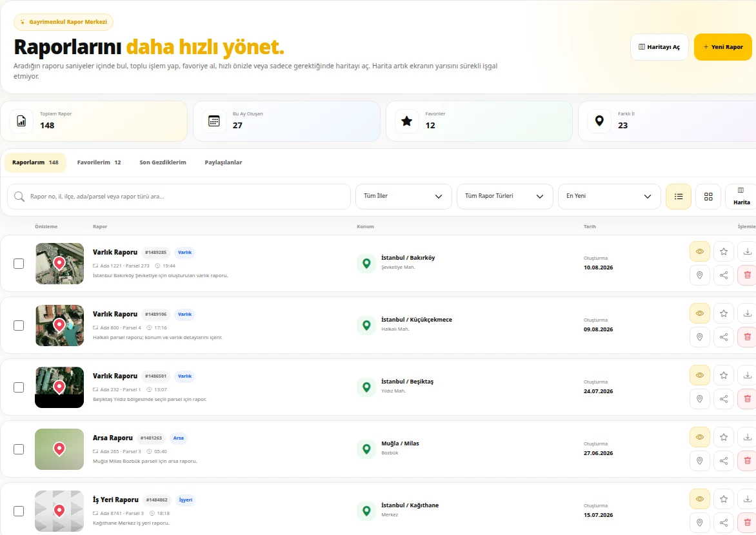756x535 pixels.
Task: Open the En Yeni sort dropdown
Action: point(610,196)
